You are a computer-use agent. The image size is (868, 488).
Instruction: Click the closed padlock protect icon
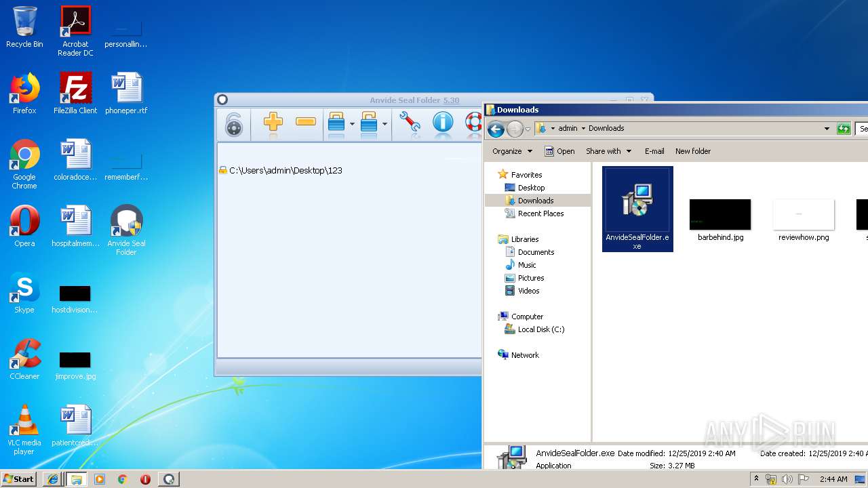(x=336, y=123)
